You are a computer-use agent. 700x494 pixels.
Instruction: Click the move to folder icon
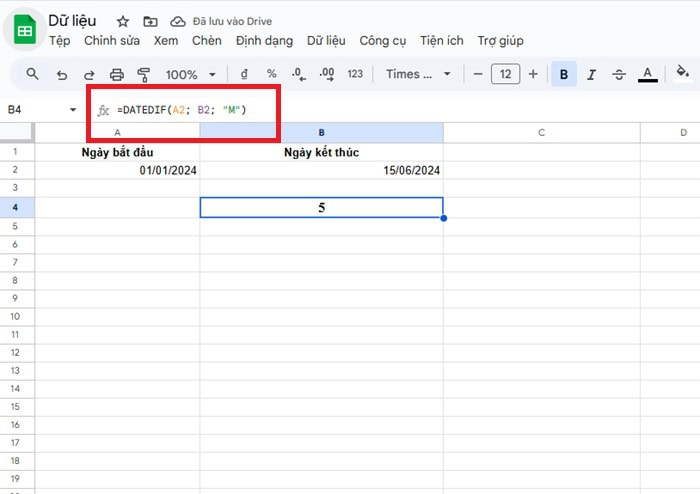click(150, 21)
